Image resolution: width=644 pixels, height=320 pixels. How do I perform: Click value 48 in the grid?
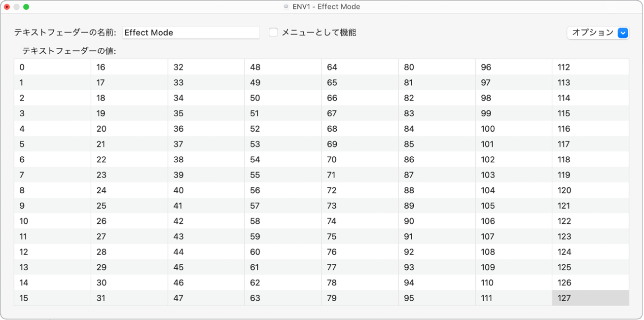(x=283, y=67)
